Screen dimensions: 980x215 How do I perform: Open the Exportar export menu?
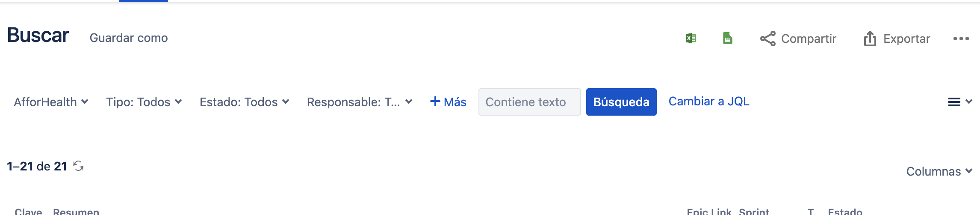click(x=897, y=39)
